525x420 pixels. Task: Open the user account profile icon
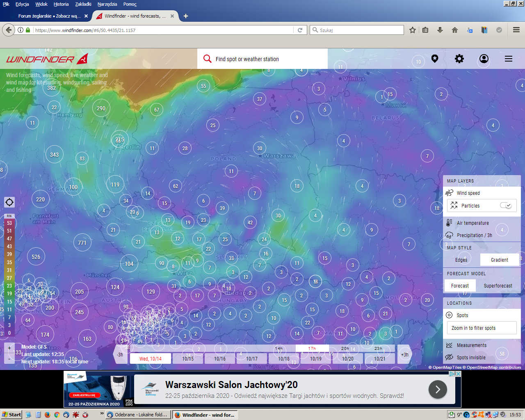pyautogui.click(x=484, y=59)
